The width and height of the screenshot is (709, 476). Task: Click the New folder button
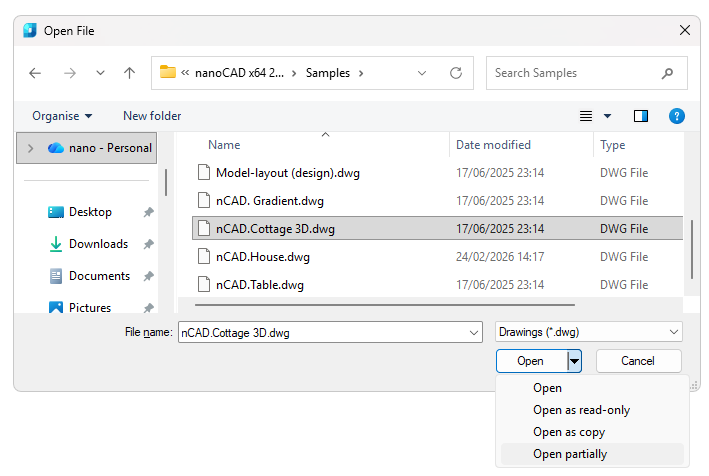[152, 116]
